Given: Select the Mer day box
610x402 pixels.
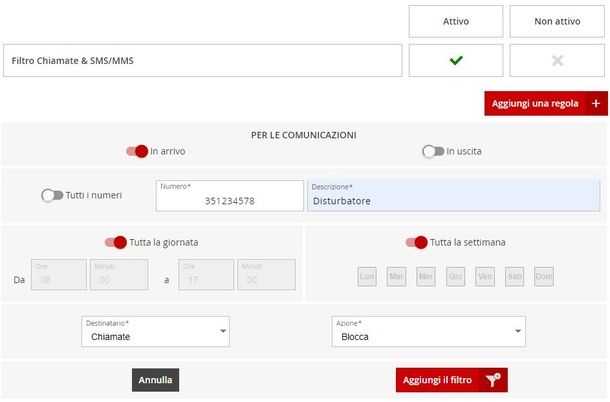Looking at the screenshot, I should [426, 276].
